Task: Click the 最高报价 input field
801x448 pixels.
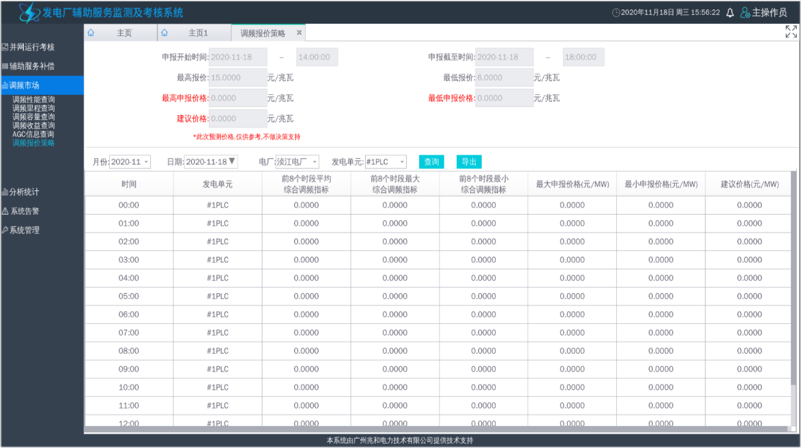Action: [237, 78]
